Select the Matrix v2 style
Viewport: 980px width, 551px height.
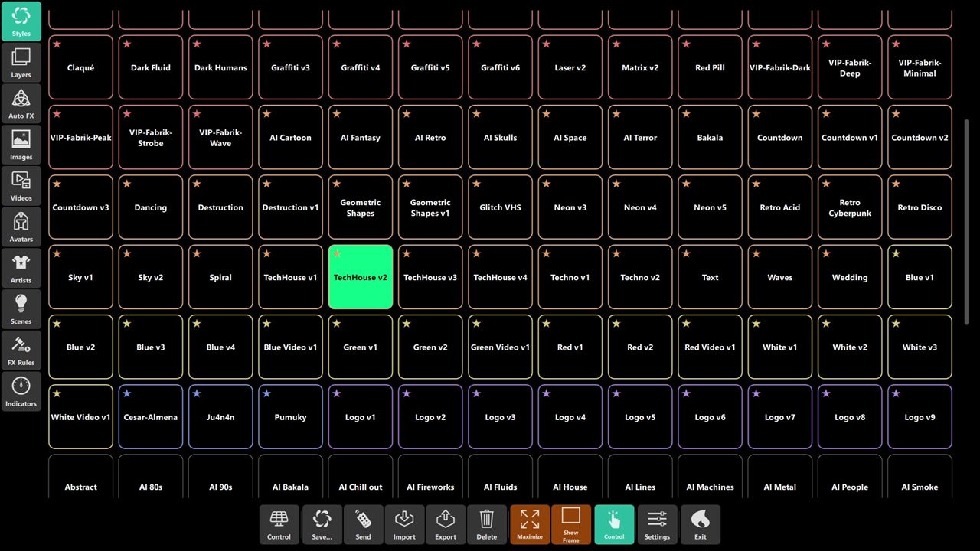(640, 67)
